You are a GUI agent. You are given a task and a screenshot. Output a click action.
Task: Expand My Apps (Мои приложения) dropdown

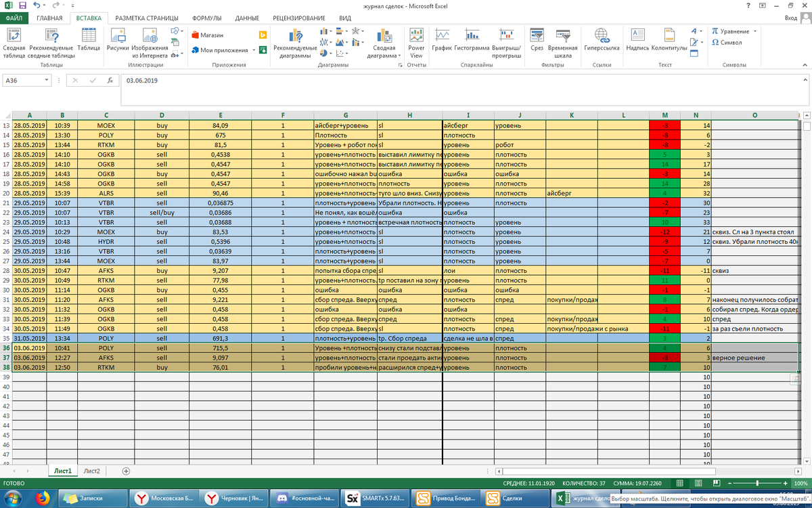point(254,50)
